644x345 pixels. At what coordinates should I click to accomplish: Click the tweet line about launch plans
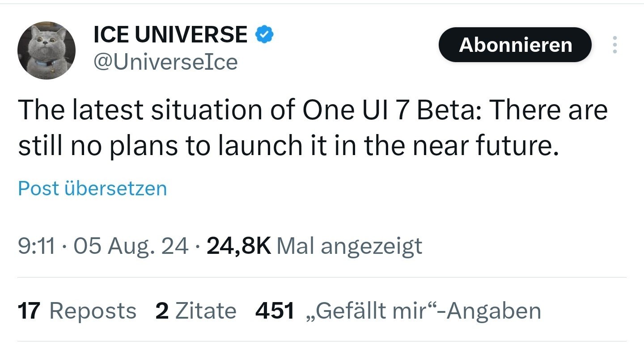pos(288,146)
